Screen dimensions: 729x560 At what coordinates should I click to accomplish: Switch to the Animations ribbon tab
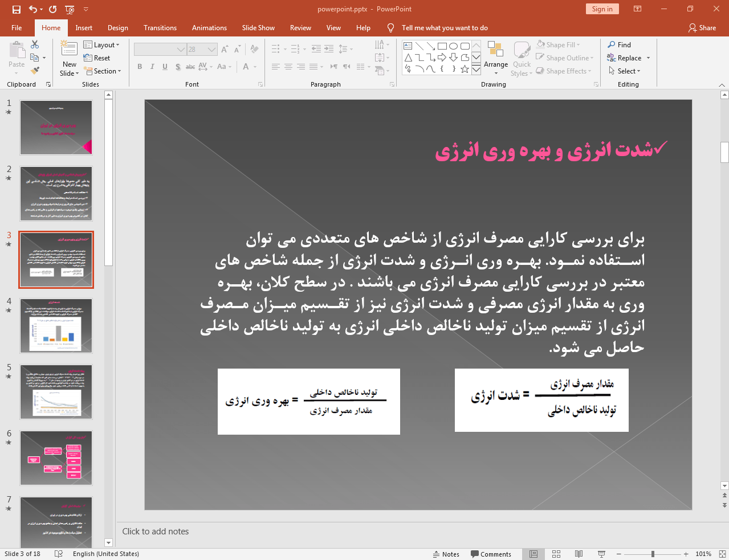click(x=209, y=27)
